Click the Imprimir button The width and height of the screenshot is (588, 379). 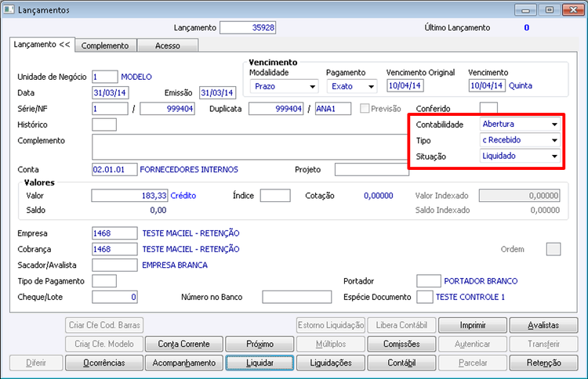point(473,325)
